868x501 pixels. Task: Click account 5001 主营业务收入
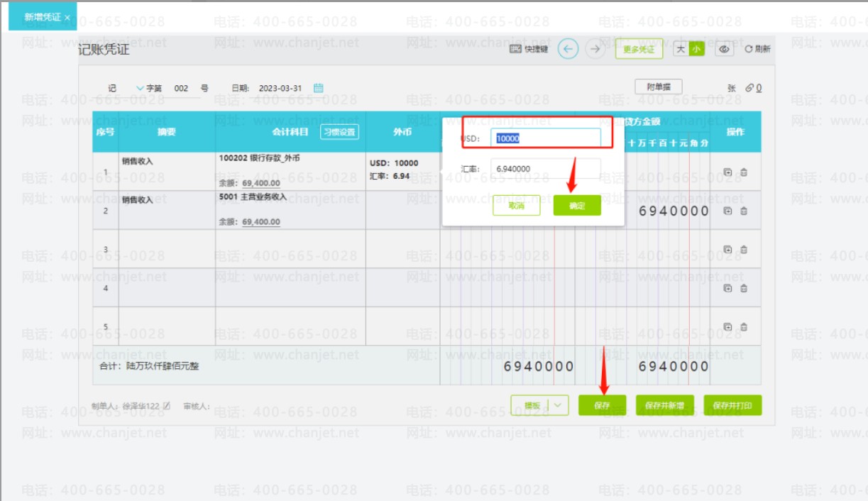click(x=253, y=197)
